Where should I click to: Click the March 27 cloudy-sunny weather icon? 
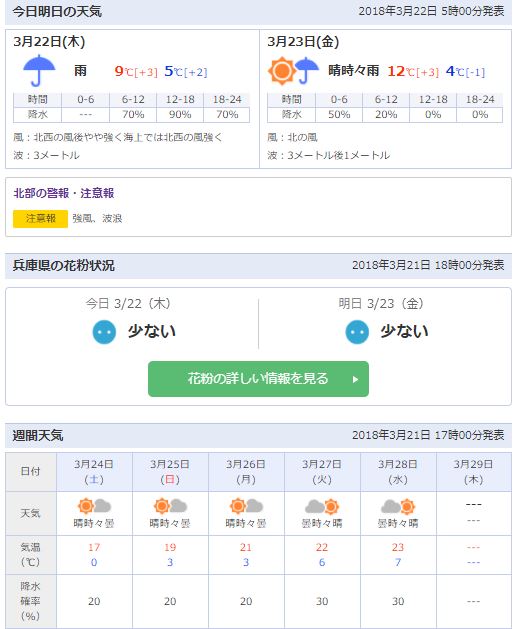click(x=322, y=507)
